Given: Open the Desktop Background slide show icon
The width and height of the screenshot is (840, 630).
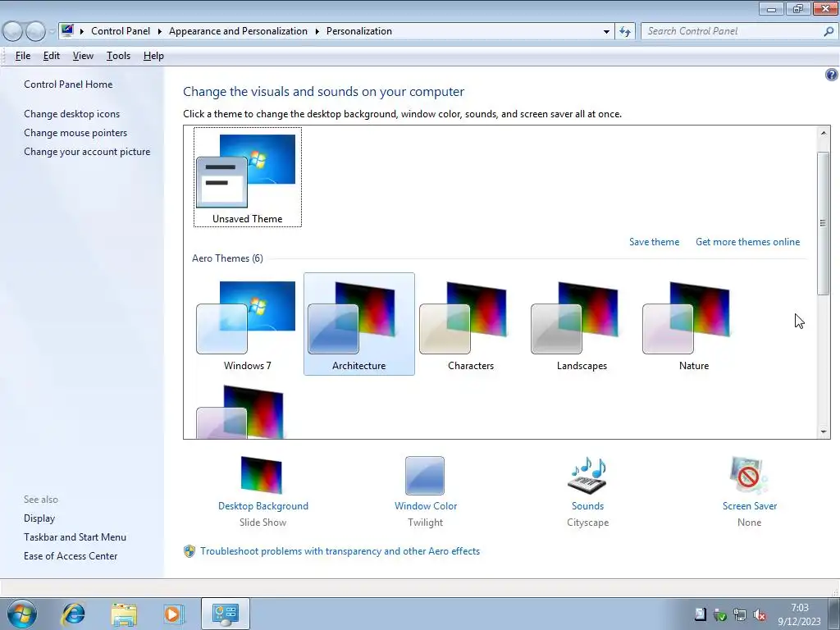Looking at the screenshot, I should [262, 475].
